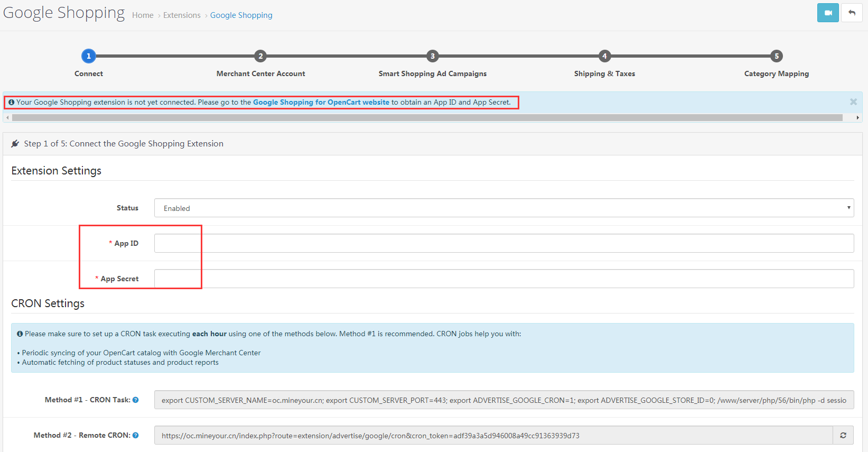The image size is (868, 452).
Task: Open the Status dropdown showing Enabled
Action: pyautogui.click(x=504, y=208)
